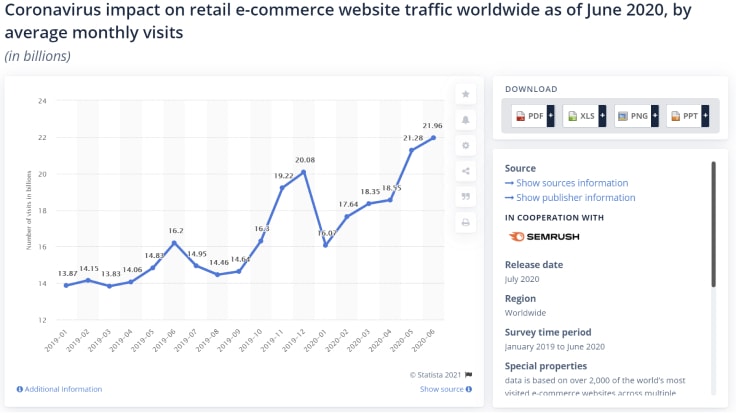Expand the plus next to PPT
The width and height of the screenshot is (736, 413).
tap(707, 116)
